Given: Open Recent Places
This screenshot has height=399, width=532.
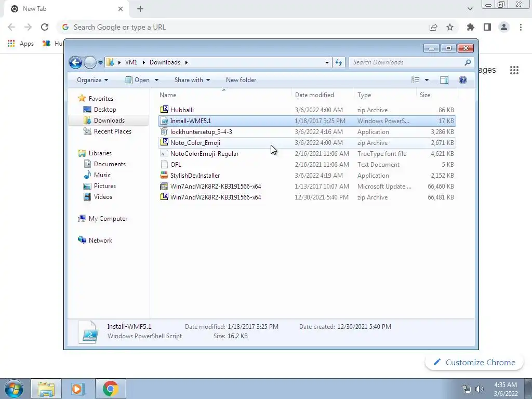Looking at the screenshot, I should point(112,131).
